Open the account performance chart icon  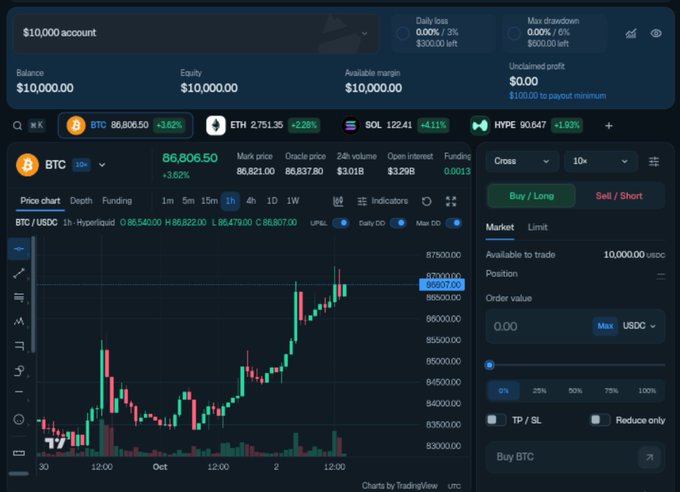631,33
